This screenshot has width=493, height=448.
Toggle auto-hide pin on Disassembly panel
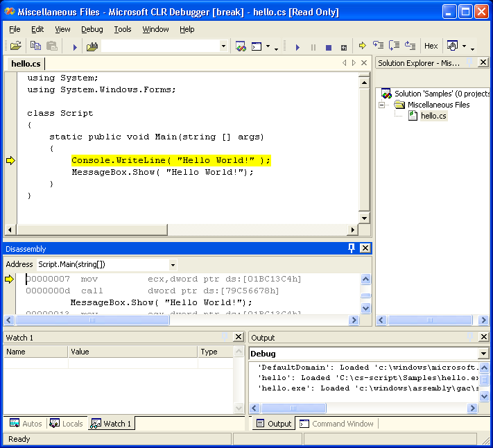click(x=351, y=248)
